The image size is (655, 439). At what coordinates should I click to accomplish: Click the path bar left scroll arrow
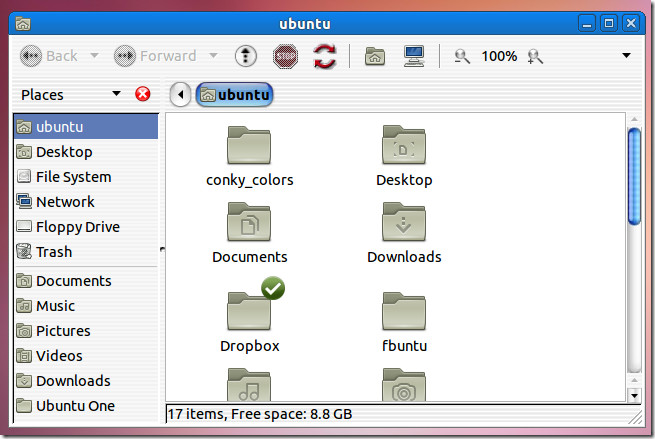(180, 94)
